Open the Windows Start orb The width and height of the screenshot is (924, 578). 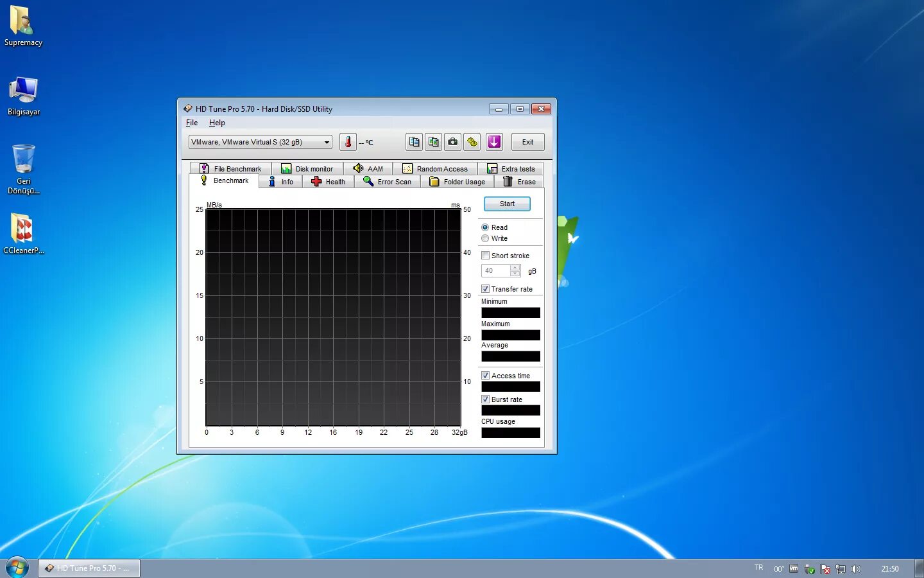(x=17, y=568)
